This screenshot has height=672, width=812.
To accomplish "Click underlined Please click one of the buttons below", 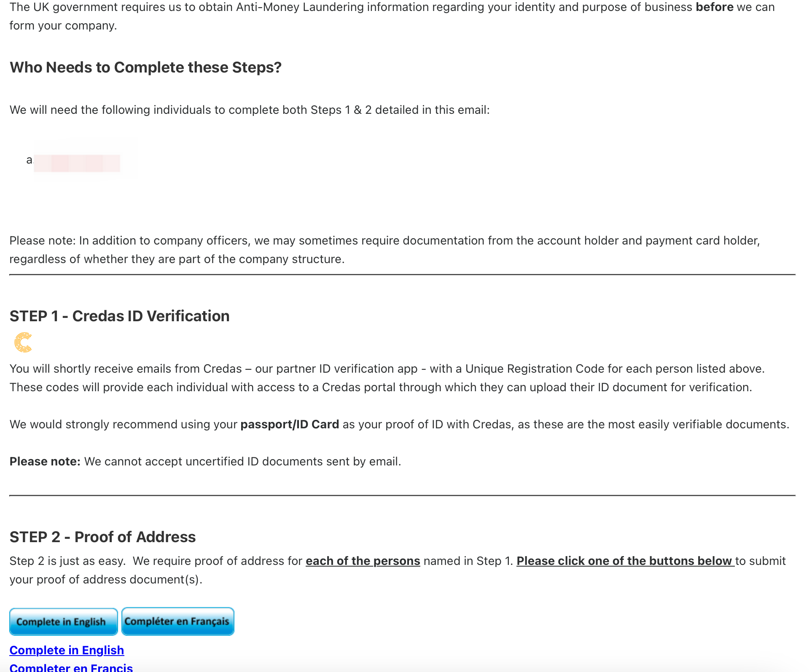I will (625, 561).
